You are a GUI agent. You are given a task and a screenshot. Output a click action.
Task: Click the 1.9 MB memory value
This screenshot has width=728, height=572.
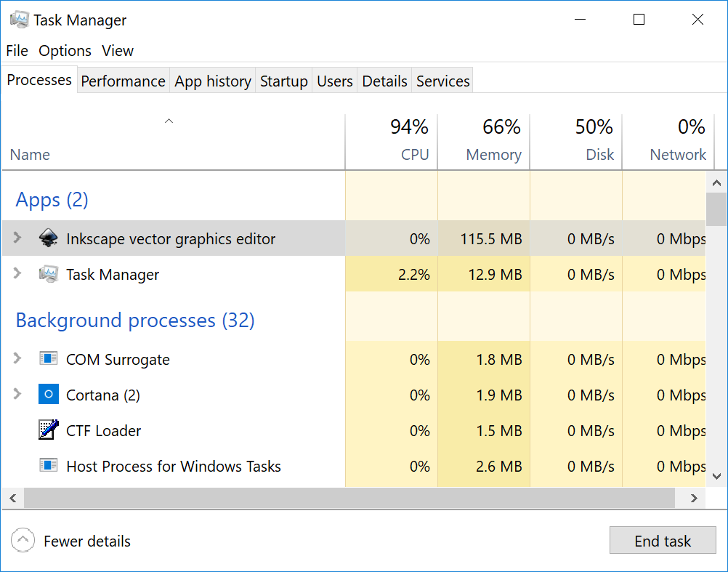point(499,395)
